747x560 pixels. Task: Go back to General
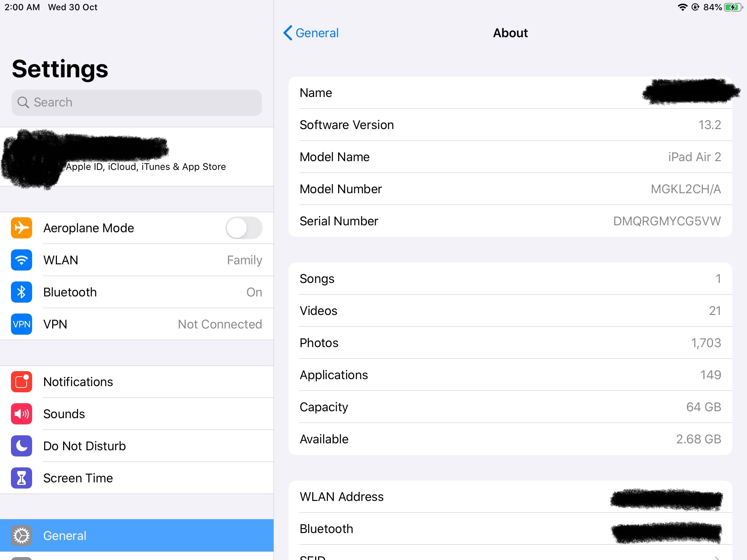[x=311, y=33]
